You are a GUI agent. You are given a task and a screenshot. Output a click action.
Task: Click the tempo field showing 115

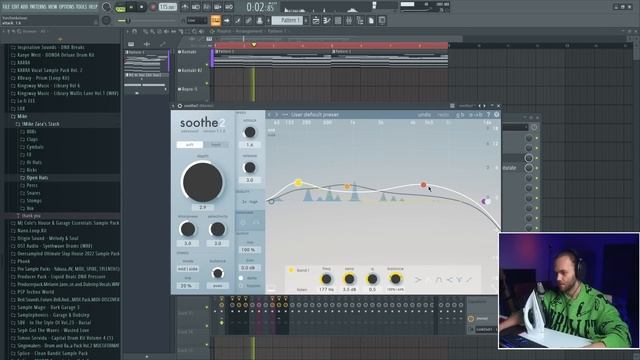click(x=167, y=7)
